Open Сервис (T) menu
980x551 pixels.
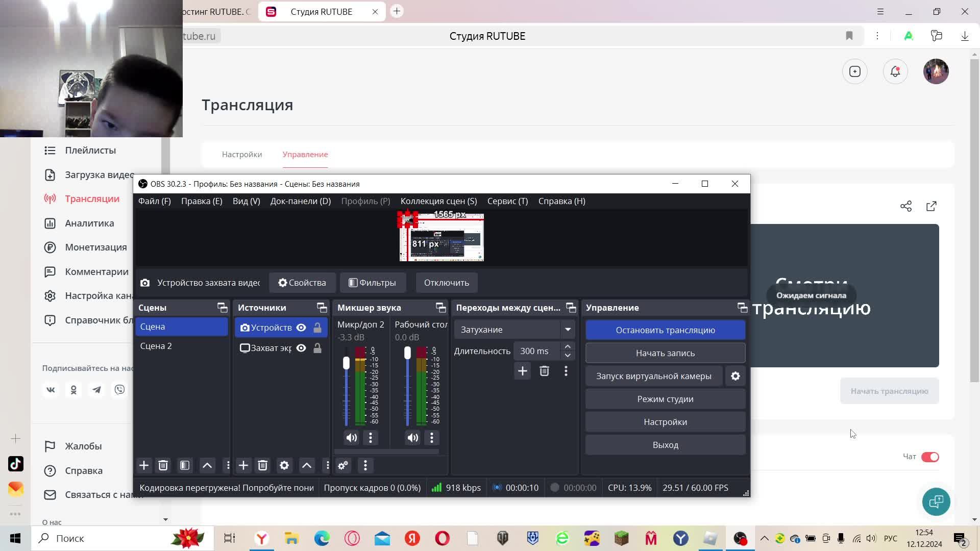tap(508, 201)
